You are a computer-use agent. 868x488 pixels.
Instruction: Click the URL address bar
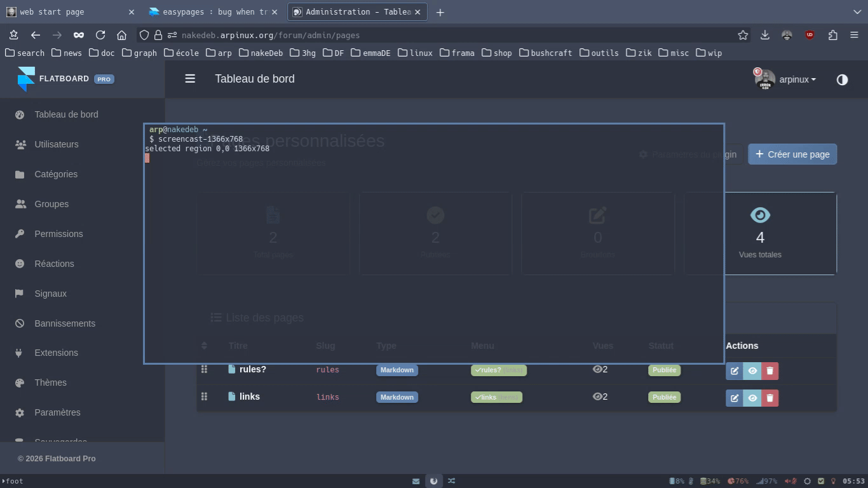click(445, 36)
